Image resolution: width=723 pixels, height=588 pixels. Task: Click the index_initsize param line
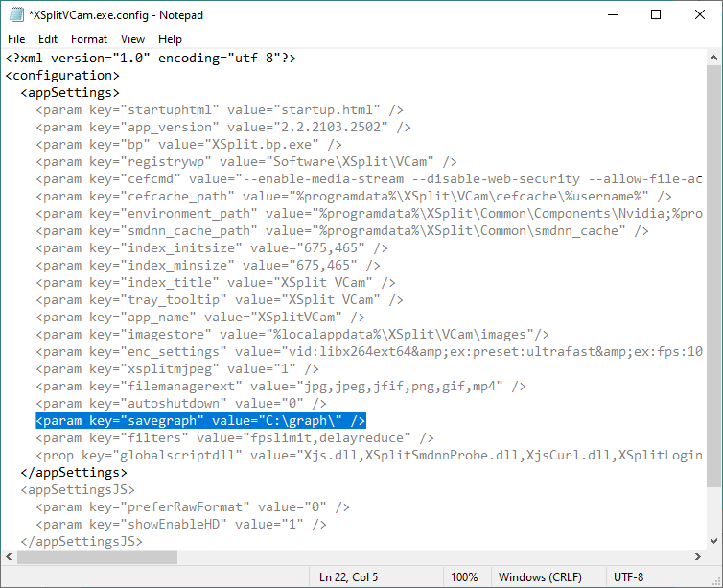coord(212,248)
